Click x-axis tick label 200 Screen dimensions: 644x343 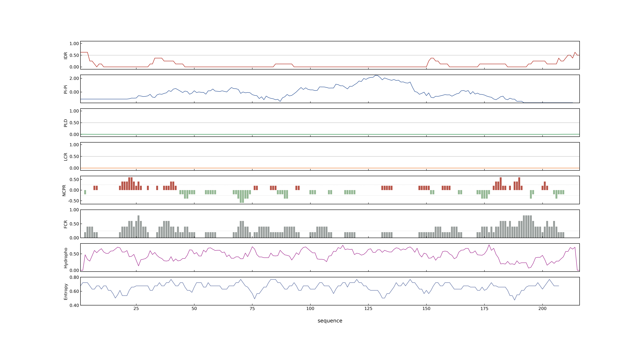pyautogui.click(x=542, y=309)
